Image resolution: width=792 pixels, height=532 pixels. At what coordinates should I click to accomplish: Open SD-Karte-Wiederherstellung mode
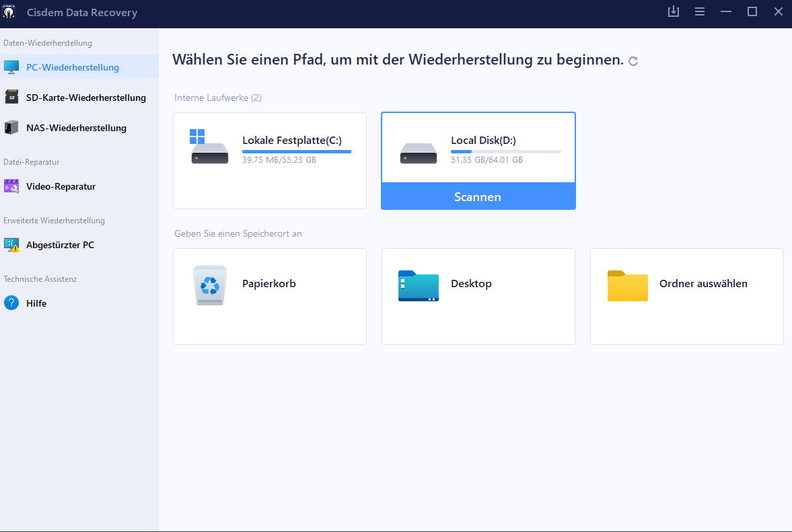(79, 98)
